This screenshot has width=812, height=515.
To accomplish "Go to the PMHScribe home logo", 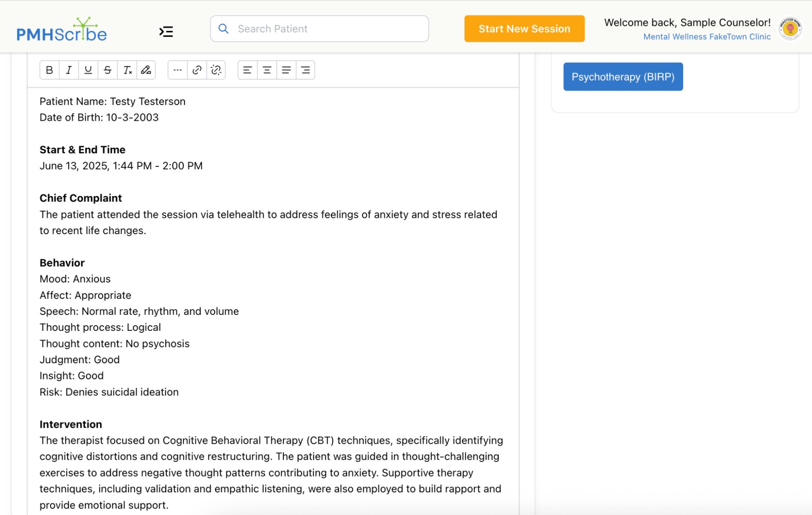I will pos(62,30).
